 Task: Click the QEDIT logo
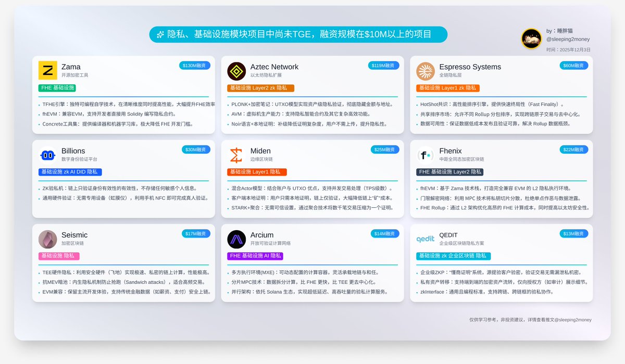tap(426, 239)
